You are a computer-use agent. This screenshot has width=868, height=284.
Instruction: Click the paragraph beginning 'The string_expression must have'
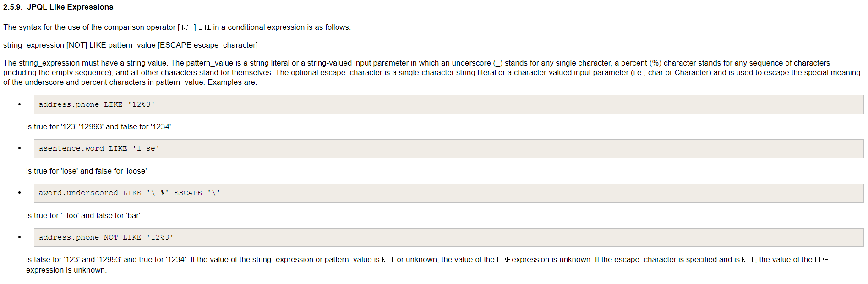coord(431,72)
